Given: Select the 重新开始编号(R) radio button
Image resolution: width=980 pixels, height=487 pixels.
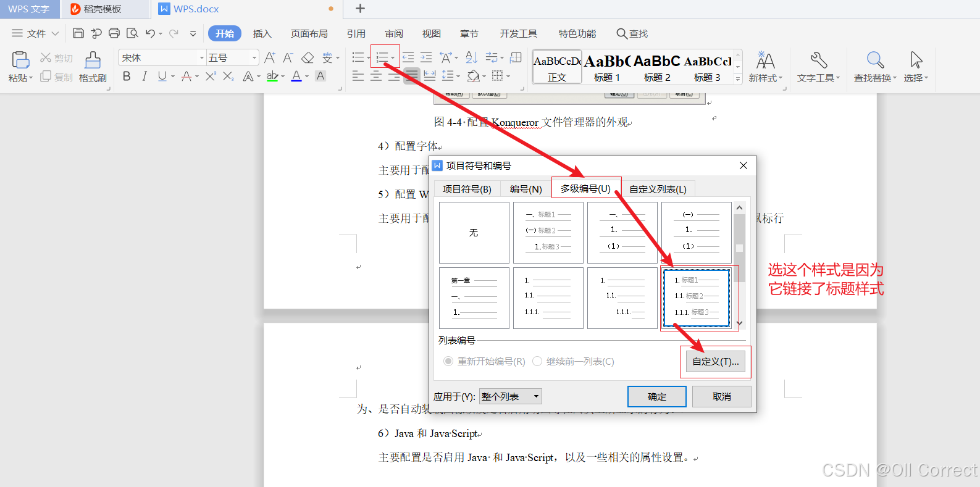Looking at the screenshot, I should (x=448, y=361).
